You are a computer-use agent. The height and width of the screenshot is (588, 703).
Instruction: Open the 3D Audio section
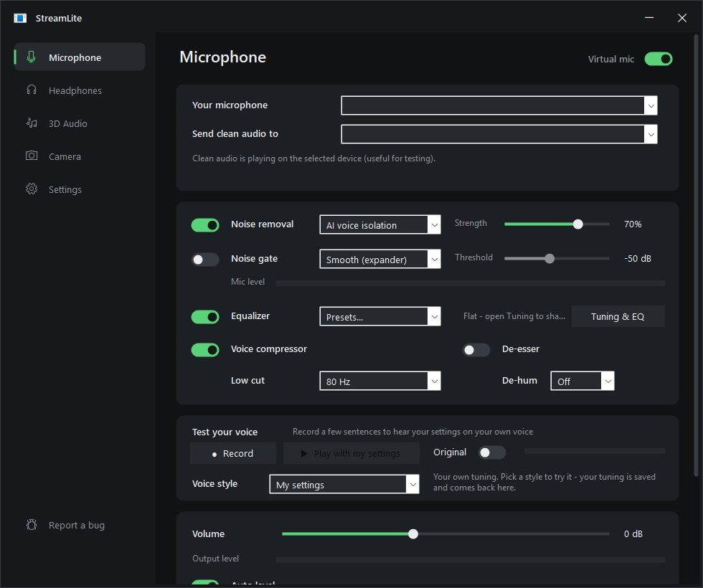(80, 123)
